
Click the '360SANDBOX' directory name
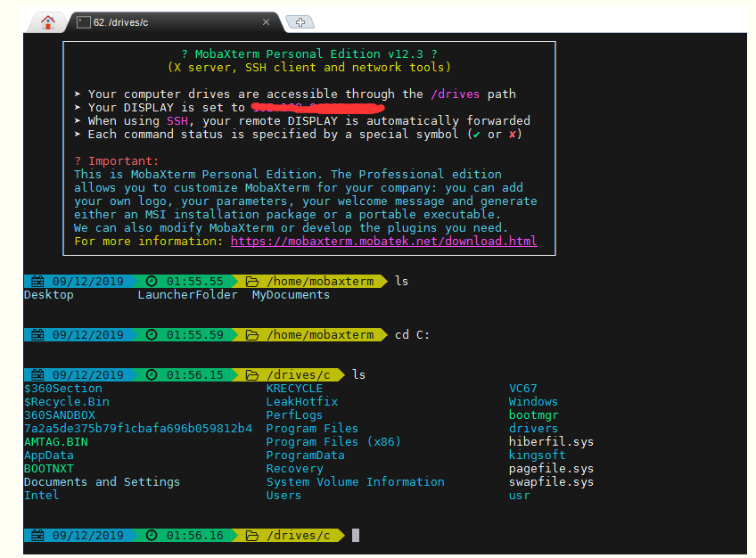pos(60,415)
